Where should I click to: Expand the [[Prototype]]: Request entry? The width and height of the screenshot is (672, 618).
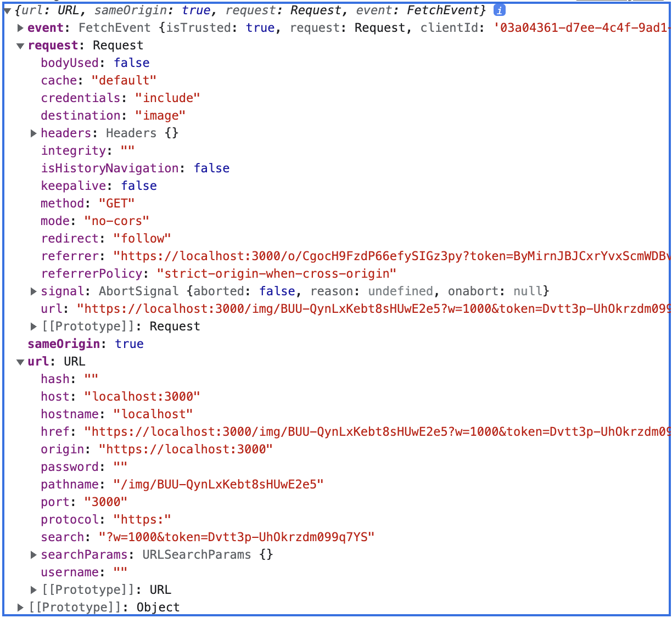pyautogui.click(x=33, y=327)
